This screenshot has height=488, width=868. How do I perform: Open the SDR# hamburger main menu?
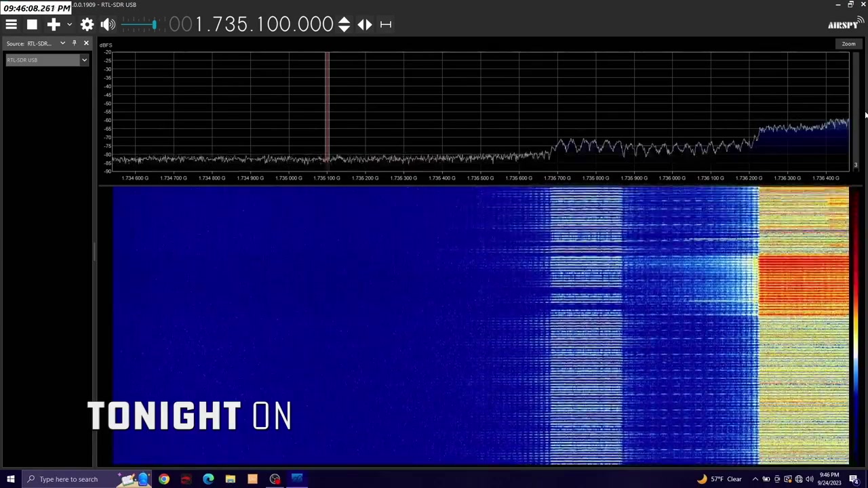pyautogui.click(x=11, y=24)
